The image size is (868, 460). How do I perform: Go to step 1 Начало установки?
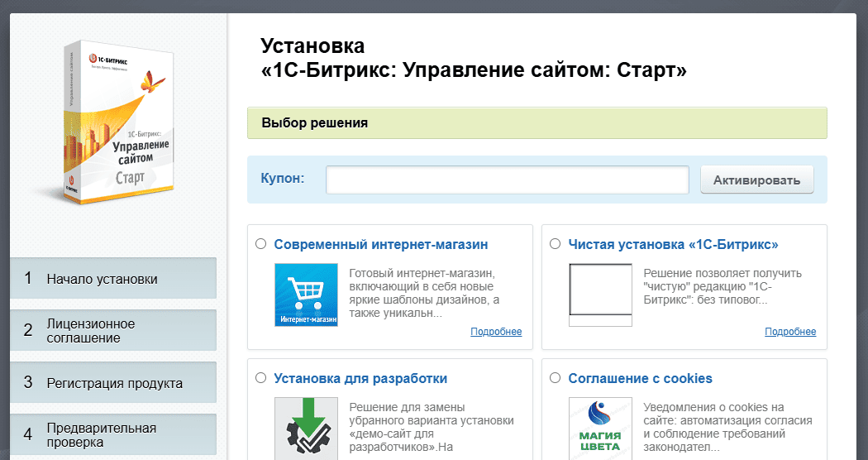point(113,279)
